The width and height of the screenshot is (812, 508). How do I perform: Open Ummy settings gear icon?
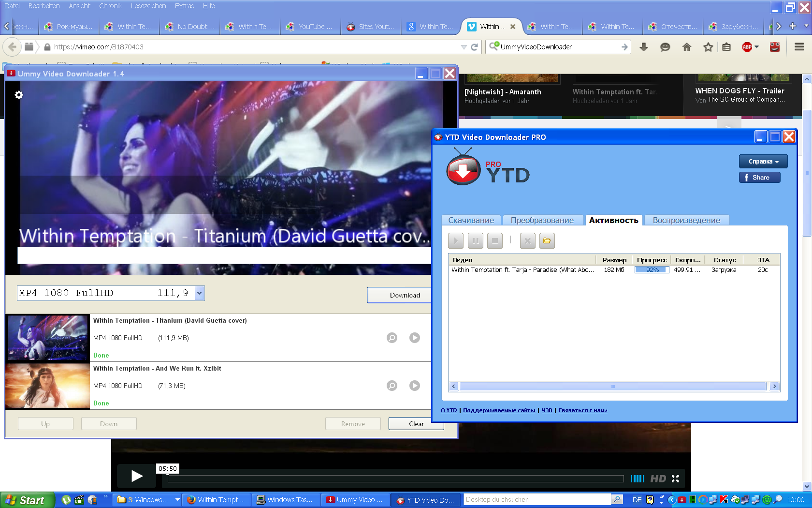(x=19, y=95)
